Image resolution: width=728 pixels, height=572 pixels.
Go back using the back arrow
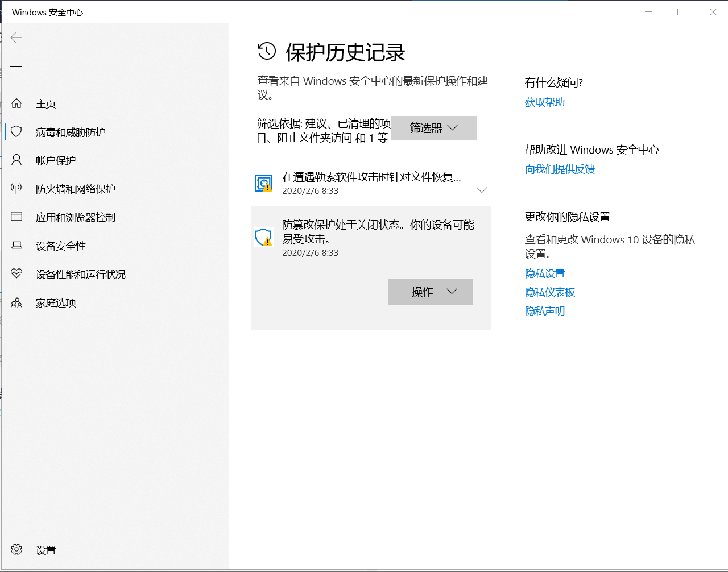pyautogui.click(x=16, y=38)
